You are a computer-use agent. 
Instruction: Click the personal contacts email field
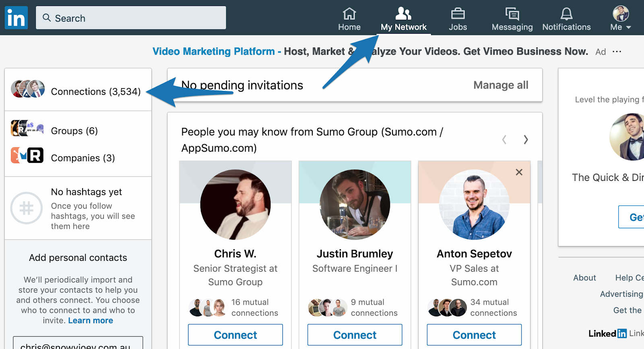78,343
